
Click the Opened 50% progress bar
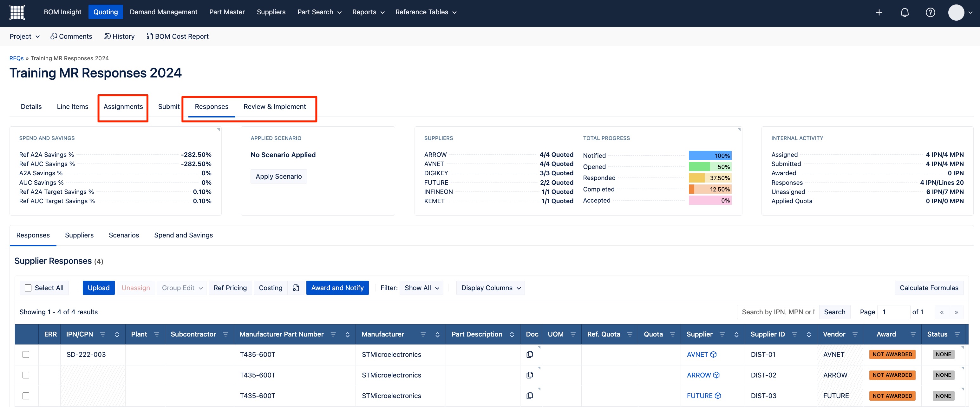[710, 167]
